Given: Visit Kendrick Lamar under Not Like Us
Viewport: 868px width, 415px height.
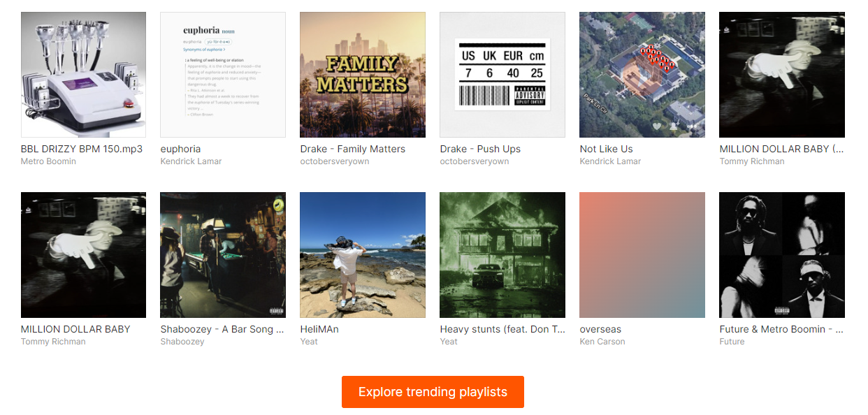Looking at the screenshot, I should [610, 161].
